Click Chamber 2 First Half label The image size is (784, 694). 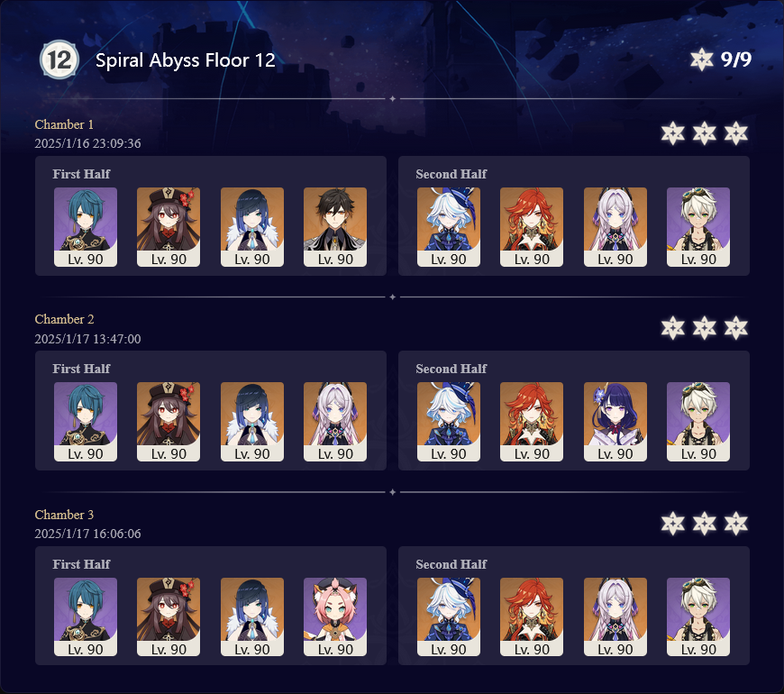[81, 369]
